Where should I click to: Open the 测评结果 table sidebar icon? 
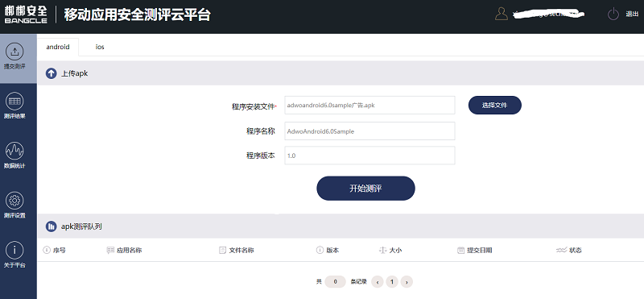[x=14, y=102]
